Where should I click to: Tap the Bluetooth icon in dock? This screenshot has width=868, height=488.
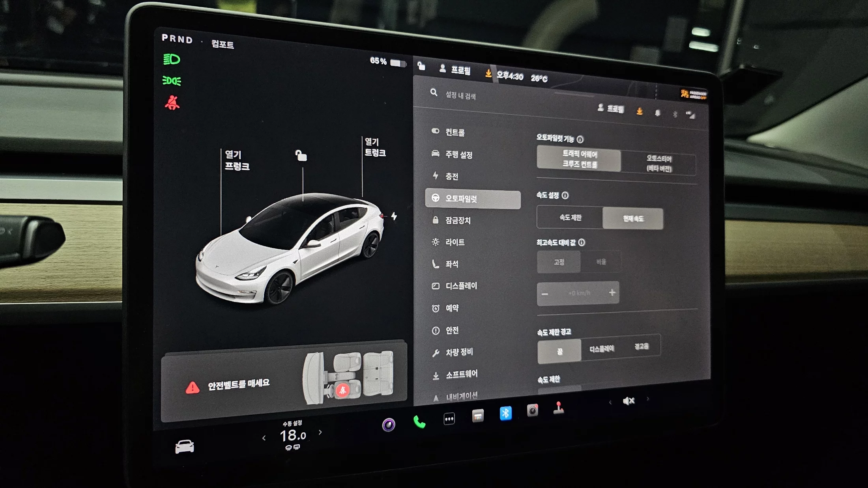505,413
